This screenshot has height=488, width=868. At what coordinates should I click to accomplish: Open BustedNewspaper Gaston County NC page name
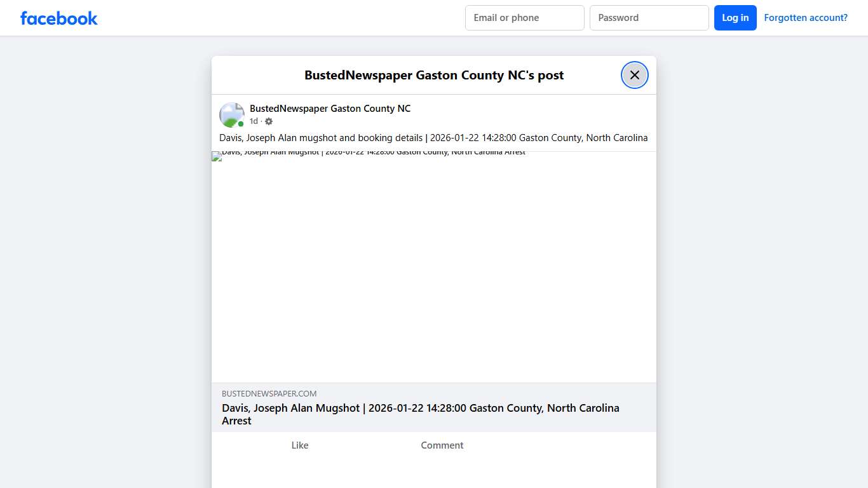point(330,109)
